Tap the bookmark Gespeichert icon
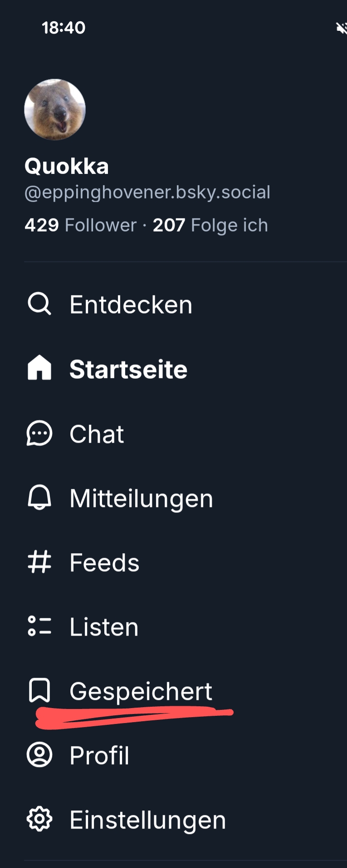 click(x=39, y=690)
